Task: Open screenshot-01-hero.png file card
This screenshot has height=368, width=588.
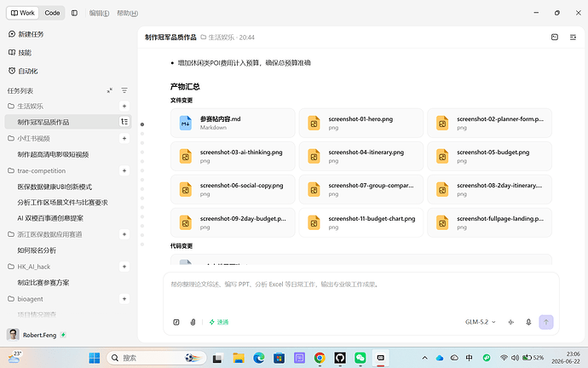Action: point(361,123)
